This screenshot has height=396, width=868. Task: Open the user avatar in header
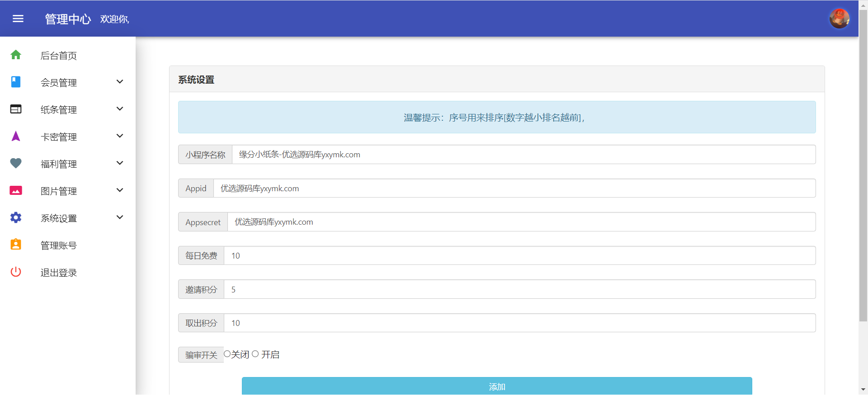click(x=839, y=19)
